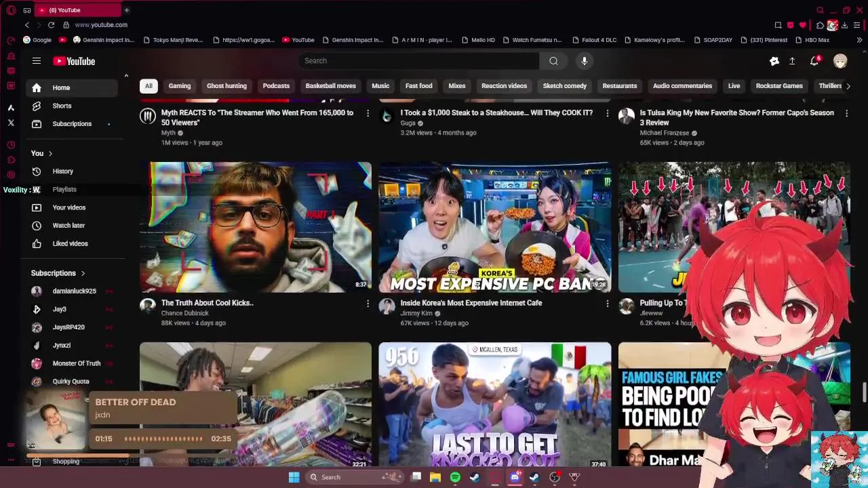Seek the Better Off Dead track progress bar
868x488 pixels.
coord(163,439)
